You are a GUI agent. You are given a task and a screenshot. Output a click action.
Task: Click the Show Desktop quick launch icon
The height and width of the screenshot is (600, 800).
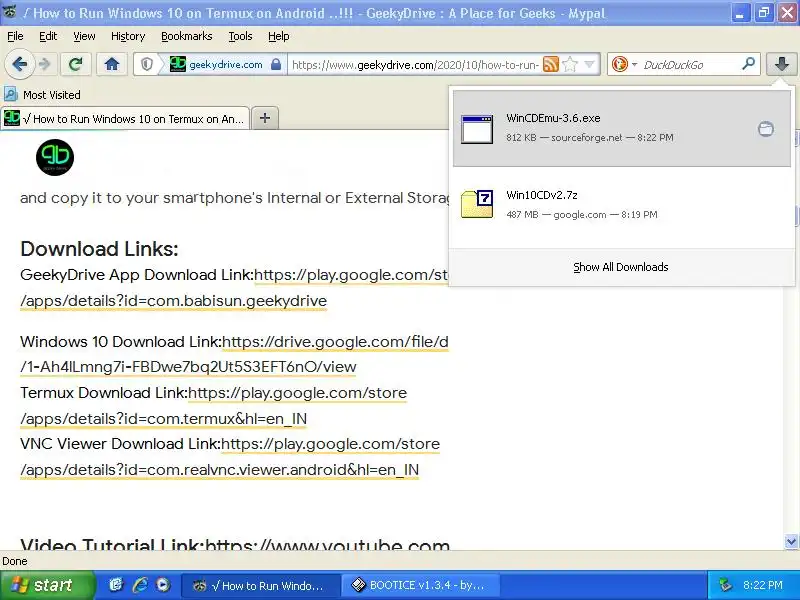point(116,585)
